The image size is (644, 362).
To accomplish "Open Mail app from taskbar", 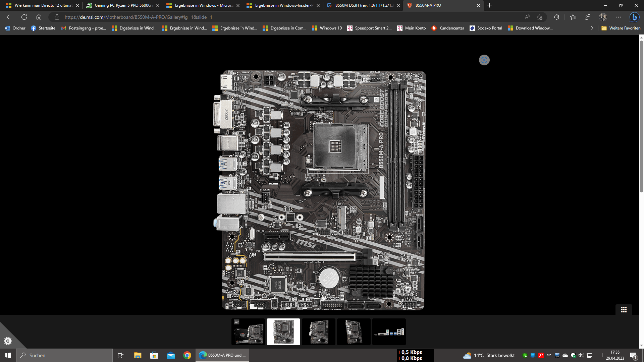I will point(171,355).
